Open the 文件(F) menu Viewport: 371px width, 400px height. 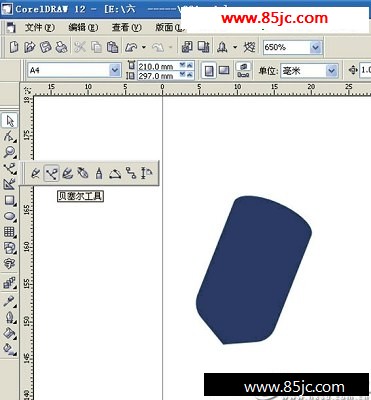(x=40, y=27)
